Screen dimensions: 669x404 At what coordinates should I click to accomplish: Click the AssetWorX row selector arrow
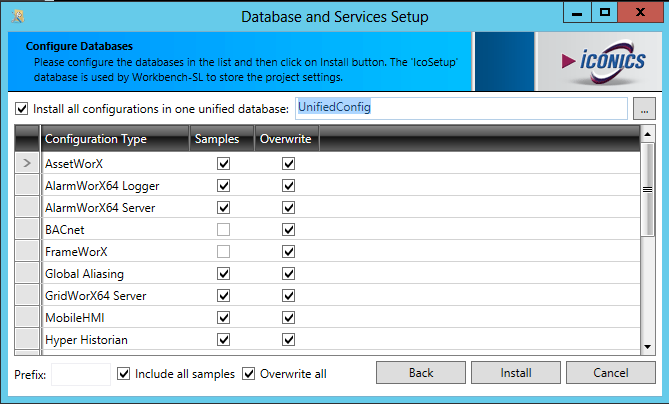click(x=27, y=163)
